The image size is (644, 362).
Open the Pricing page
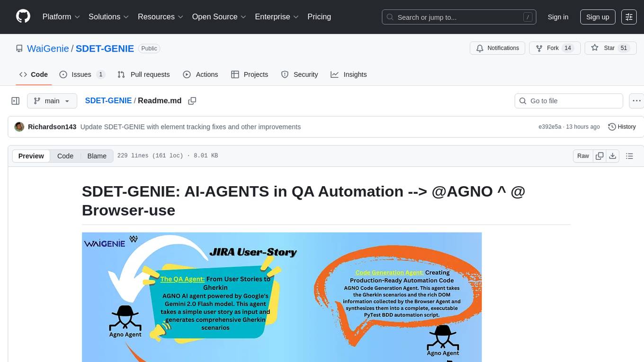319,17
